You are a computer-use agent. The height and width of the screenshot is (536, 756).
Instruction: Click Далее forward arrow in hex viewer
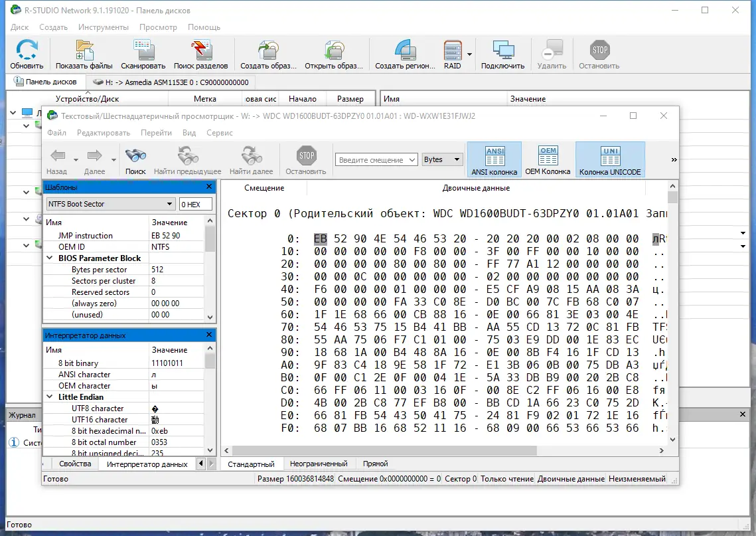pos(94,155)
